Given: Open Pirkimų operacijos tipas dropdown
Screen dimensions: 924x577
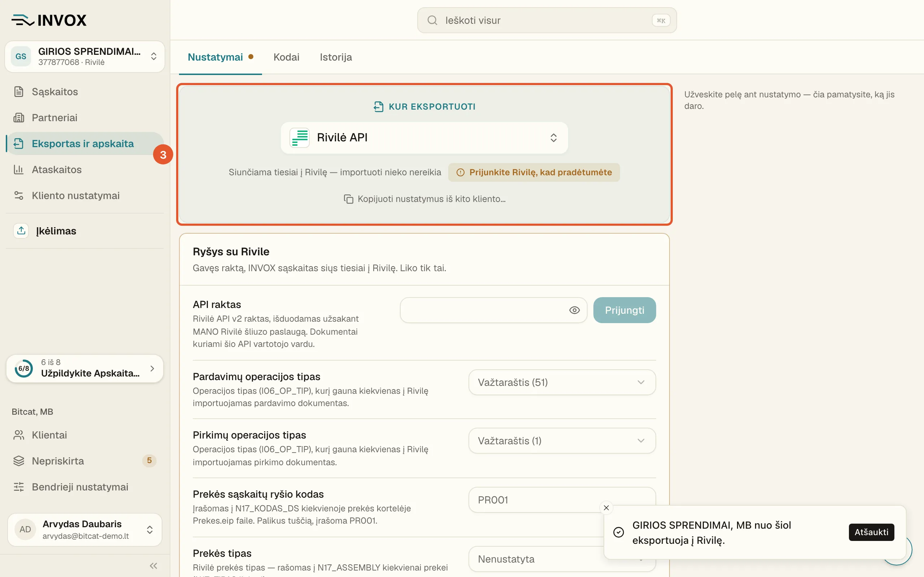Looking at the screenshot, I should 562,440.
